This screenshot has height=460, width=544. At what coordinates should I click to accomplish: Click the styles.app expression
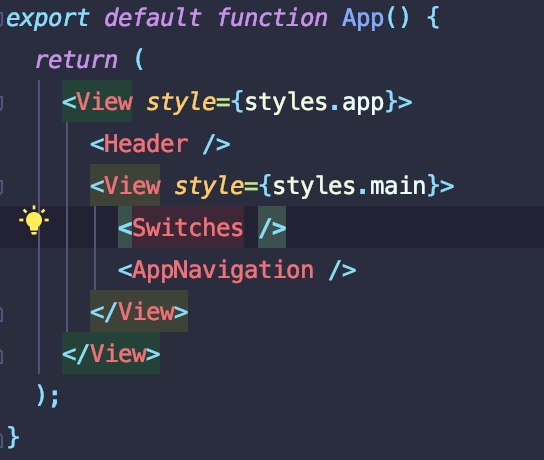pyautogui.click(x=314, y=102)
